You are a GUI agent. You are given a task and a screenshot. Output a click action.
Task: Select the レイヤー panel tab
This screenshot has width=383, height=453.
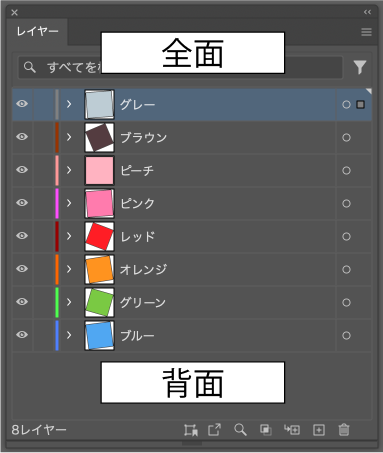coord(37,32)
